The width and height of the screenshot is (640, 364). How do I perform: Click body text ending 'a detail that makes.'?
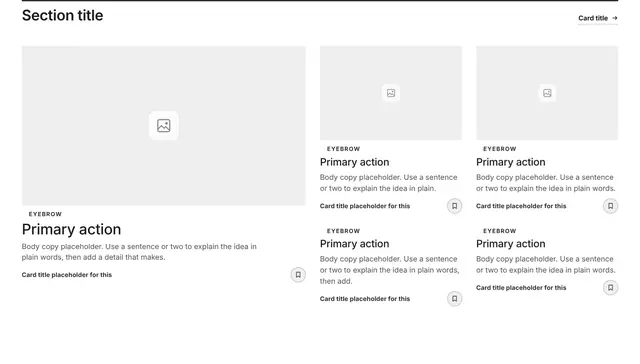(139, 252)
